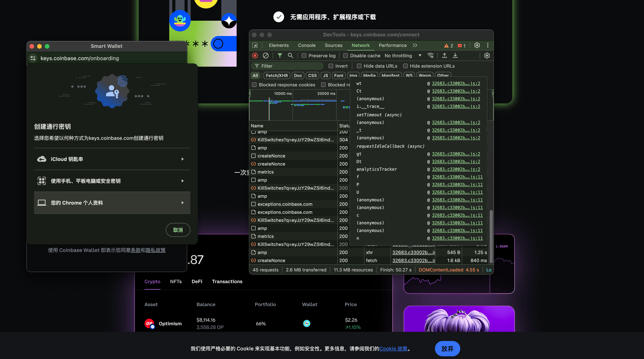The image size is (644, 359).
Task: Click the phone and tablet device icon
Action: (42, 181)
